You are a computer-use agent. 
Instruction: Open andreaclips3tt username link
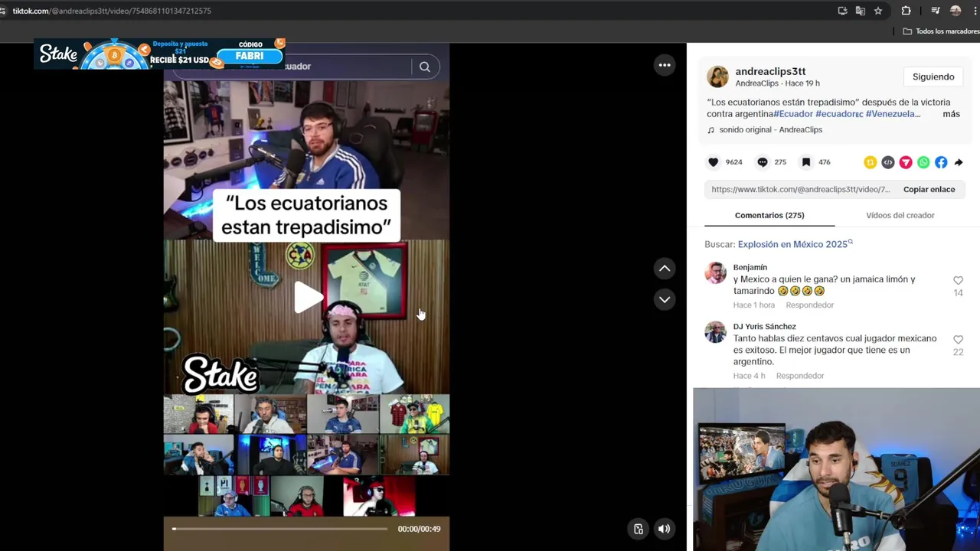[x=770, y=71]
